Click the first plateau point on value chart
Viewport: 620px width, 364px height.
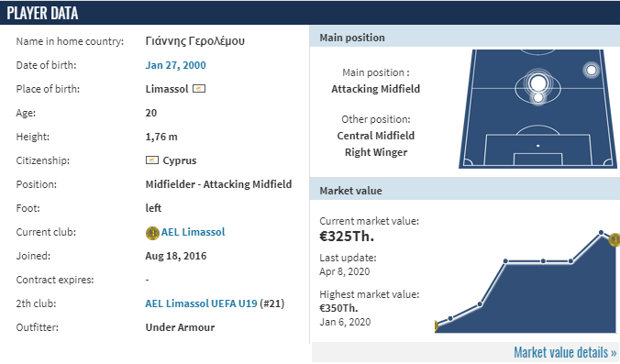click(x=505, y=260)
